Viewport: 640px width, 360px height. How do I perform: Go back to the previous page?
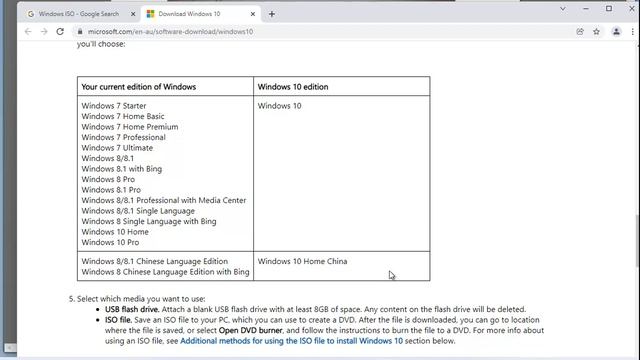click(x=28, y=31)
